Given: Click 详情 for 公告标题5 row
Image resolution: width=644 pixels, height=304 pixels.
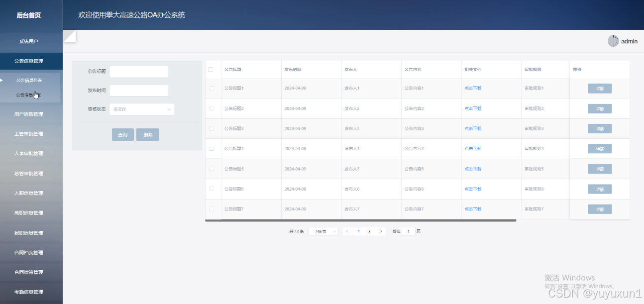Looking at the screenshot, I should click(x=600, y=169).
